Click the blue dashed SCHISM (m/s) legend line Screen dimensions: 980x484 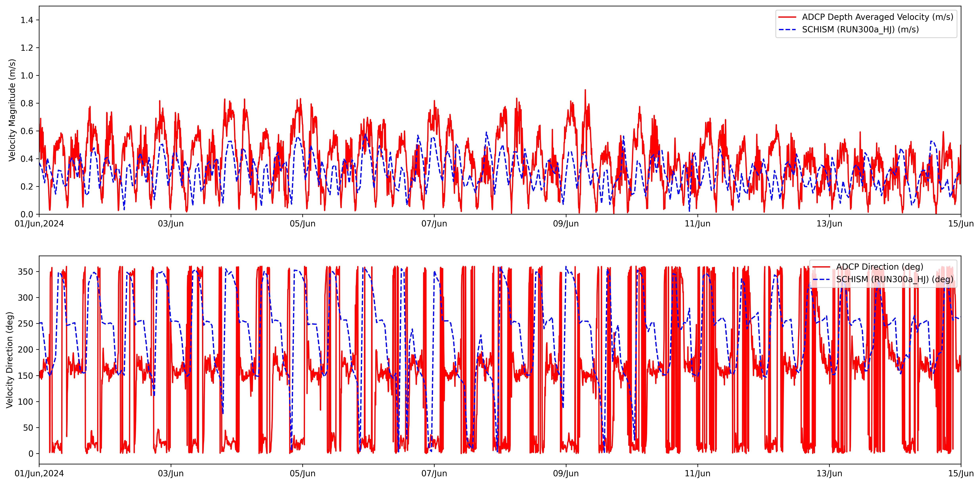coord(787,30)
